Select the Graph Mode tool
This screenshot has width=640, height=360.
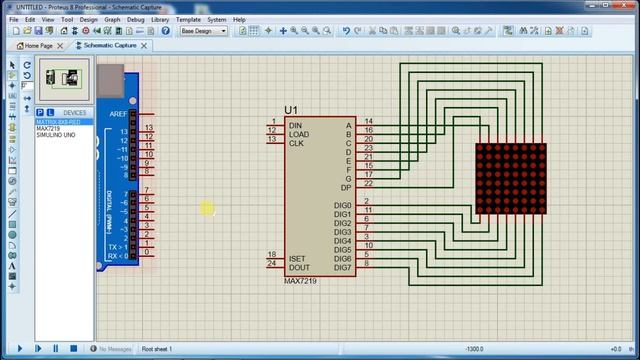[x=12, y=160]
